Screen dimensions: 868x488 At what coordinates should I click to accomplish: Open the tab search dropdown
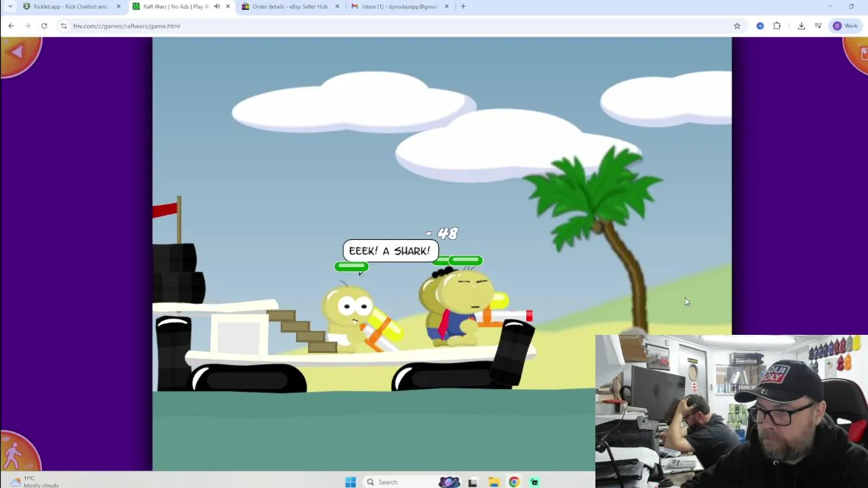(x=9, y=7)
